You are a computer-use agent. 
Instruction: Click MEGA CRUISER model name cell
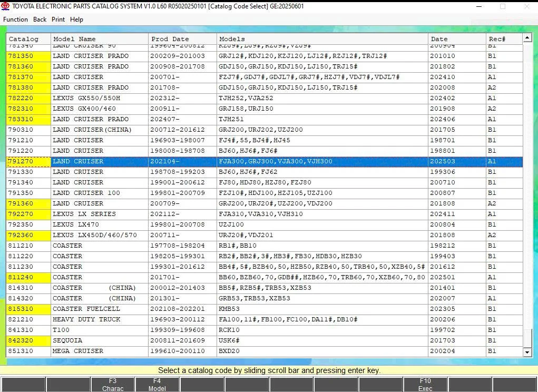point(100,351)
